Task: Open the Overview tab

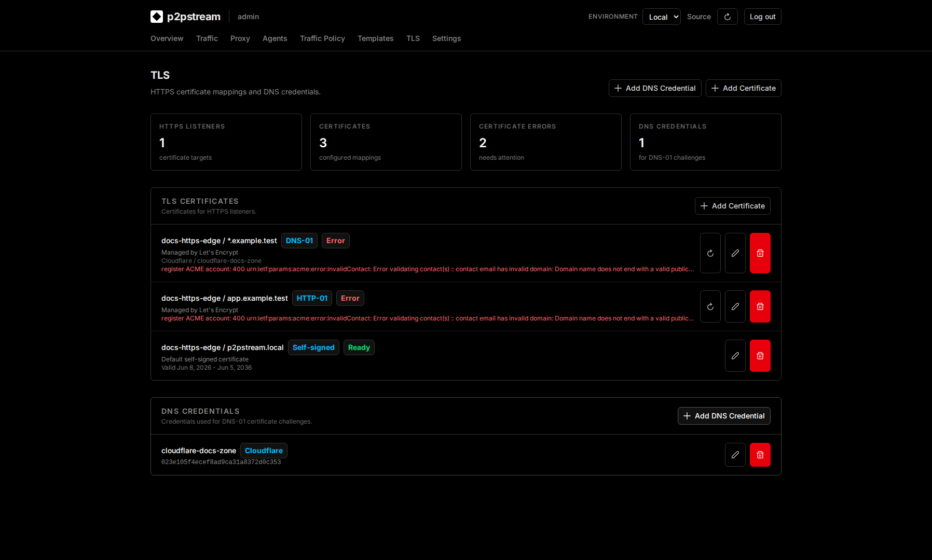Action: click(x=167, y=38)
